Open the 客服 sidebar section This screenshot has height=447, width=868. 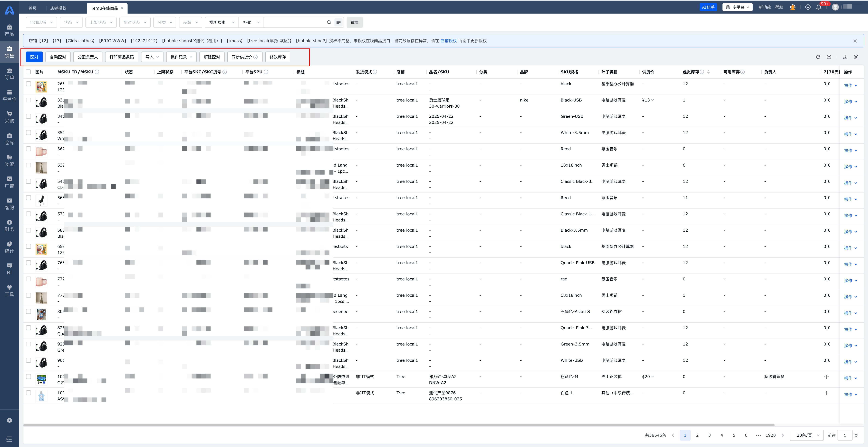point(9,204)
